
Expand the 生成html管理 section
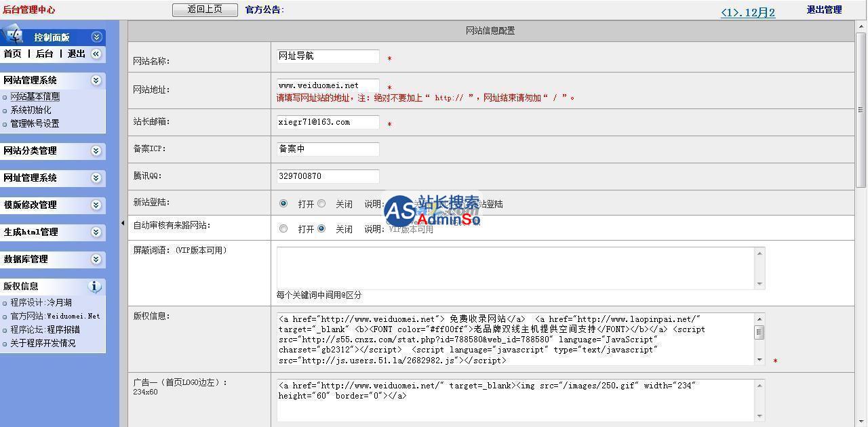click(x=96, y=232)
